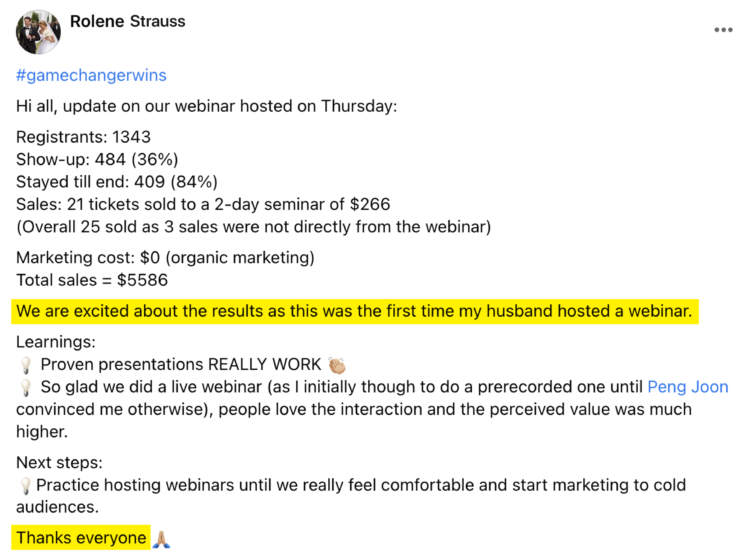Click the light bulb beside Practice hosting webinars
Viewport: 756px width, 557px height.
point(26,486)
